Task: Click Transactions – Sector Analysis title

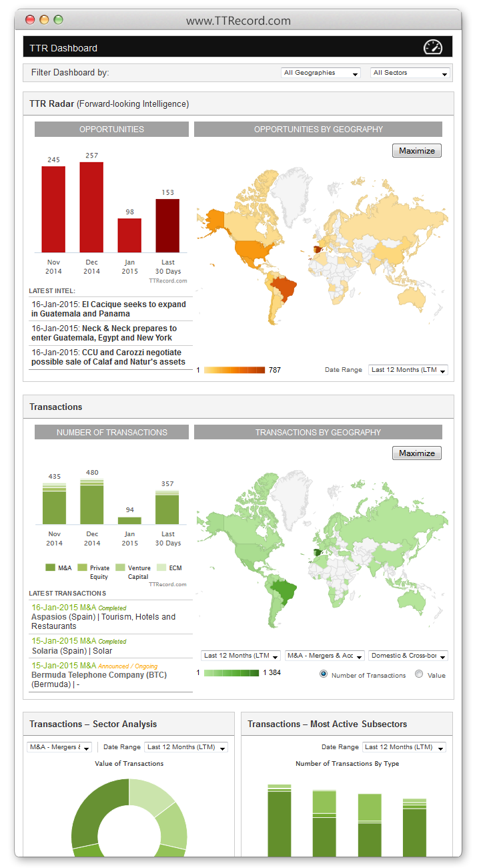Action: pos(93,724)
